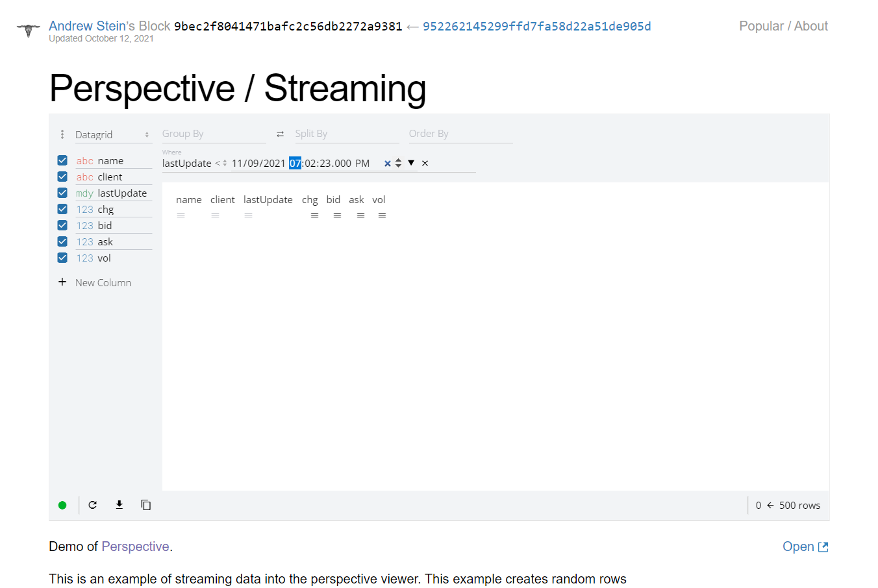Click the abc type icon for name
Viewport: 878px width, 588px height.
[85, 161]
